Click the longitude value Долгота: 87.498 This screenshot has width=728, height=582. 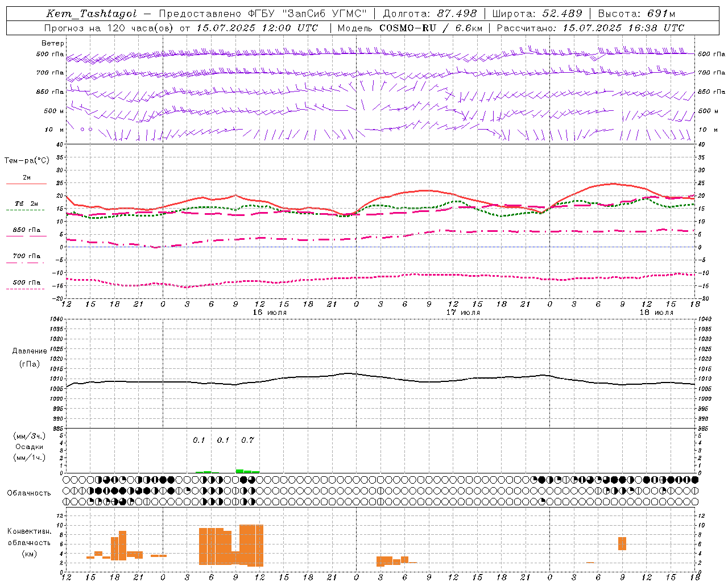tap(431, 14)
